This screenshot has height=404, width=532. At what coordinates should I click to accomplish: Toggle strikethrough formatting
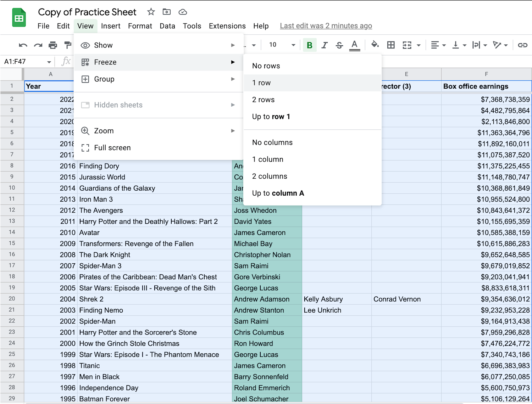[x=339, y=45]
